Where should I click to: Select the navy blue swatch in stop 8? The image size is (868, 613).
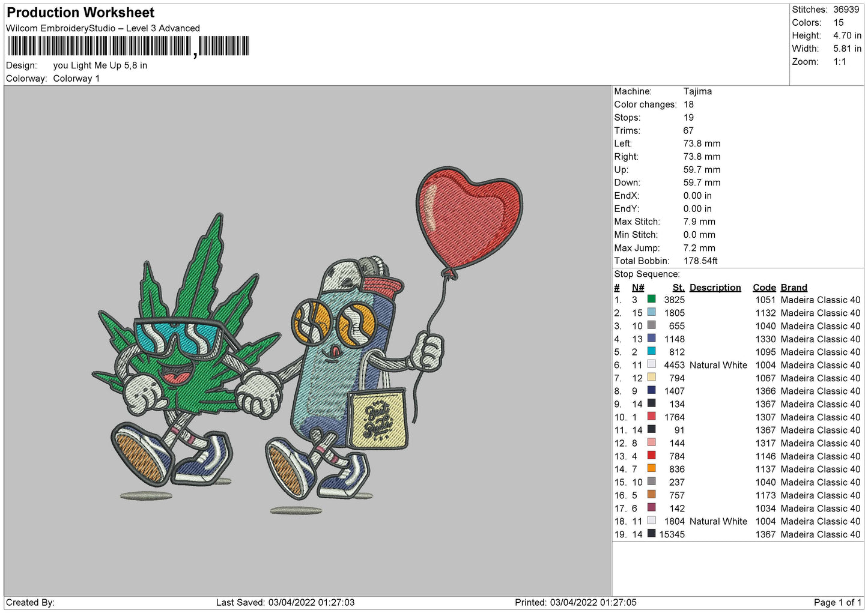point(651,390)
